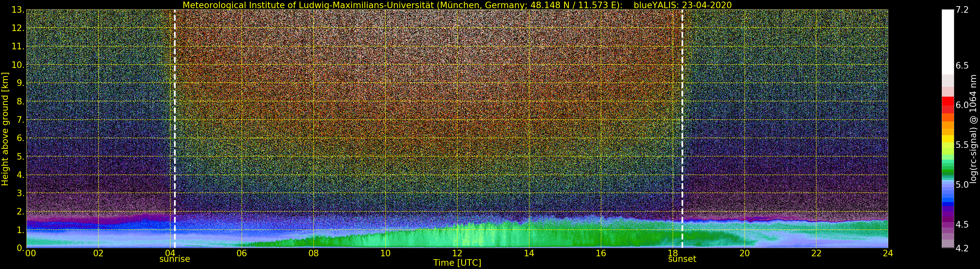The height and width of the screenshot is (269, 980).
Task: Click the '12' tick on the time axis
Action: click(x=457, y=253)
